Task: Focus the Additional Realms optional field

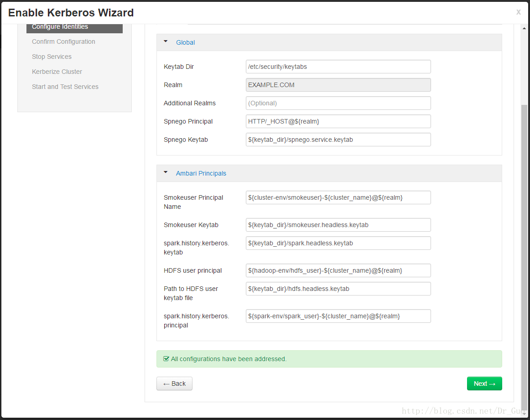Action: click(338, 103)
